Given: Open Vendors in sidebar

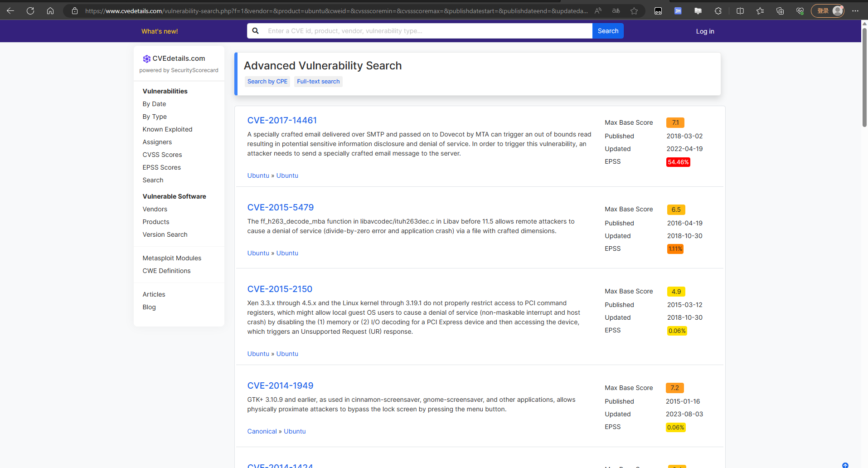Looking at the screenshot, I should pos(155,209).
